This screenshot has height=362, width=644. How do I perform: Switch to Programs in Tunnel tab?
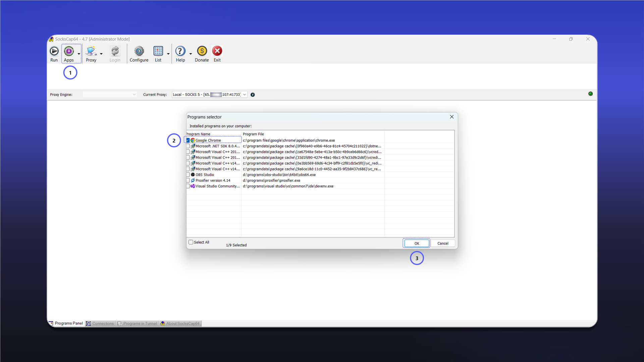[x=137, y=323]
